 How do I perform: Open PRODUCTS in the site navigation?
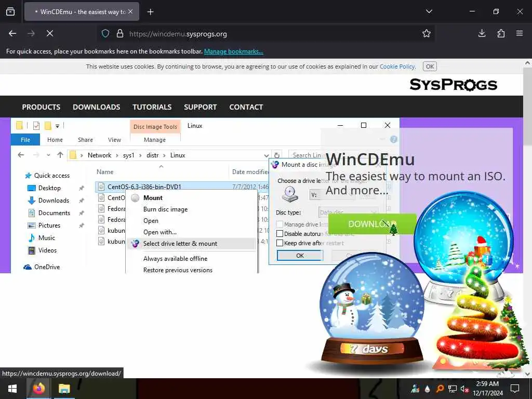41,107
